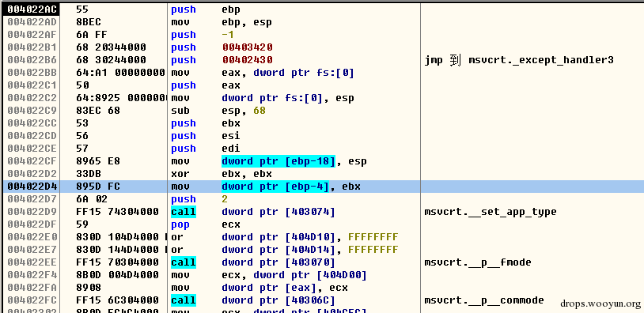Screen dimensions: 644x313
Task: Select address 004022D7
Action: pyautogui.click(x=32, y=199)
